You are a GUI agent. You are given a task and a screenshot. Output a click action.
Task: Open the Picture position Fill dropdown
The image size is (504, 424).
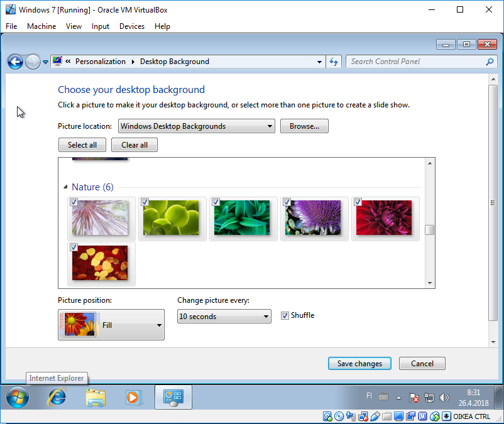(x=111, y=325)
